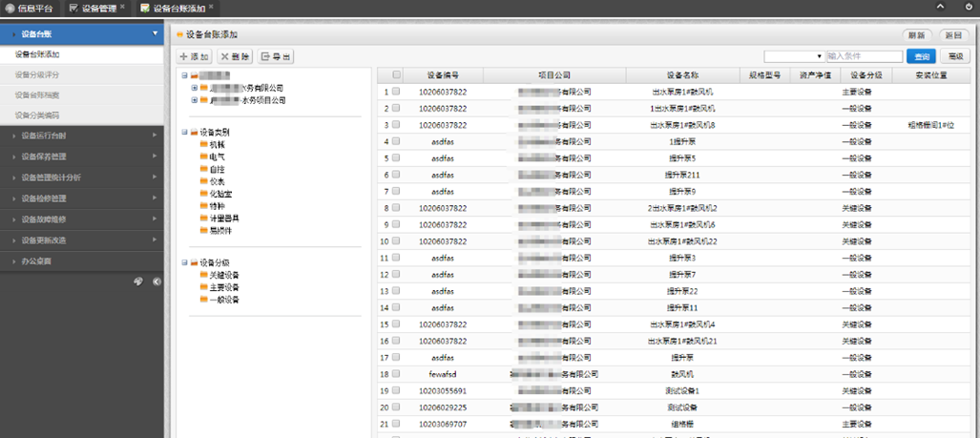The width and height of the screenshot is (980, 438).
Task: Open 设备分级评分 in sidebar
Action: [82, 75]
